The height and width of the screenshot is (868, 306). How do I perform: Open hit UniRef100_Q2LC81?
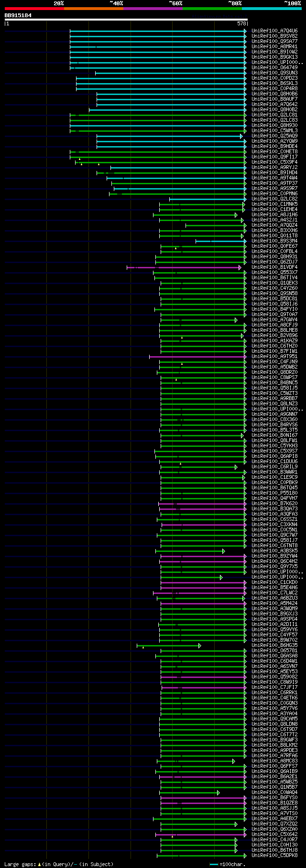(274, 115)
